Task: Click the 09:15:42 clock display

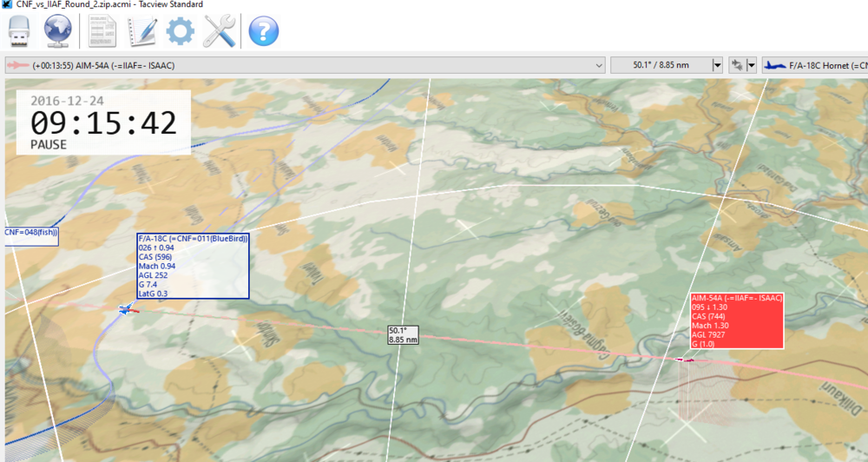Action: (x=103, y=123)
